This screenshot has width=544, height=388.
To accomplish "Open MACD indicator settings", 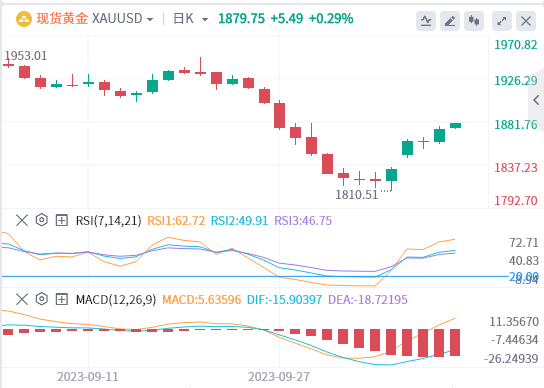I will pos(42,299).
